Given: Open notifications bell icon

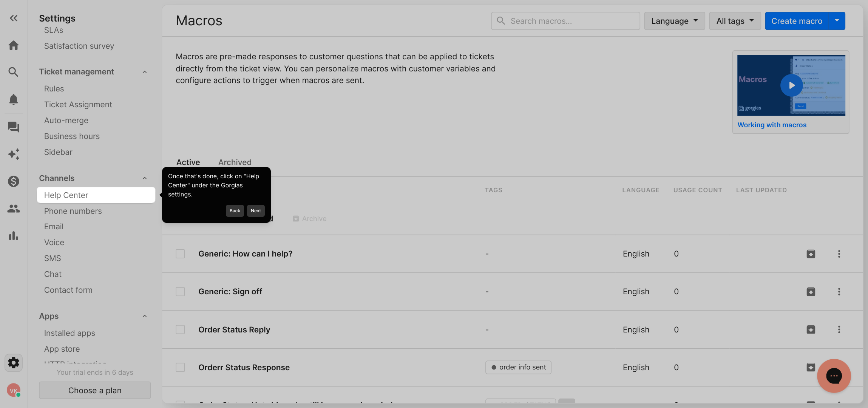Looking at the screenshot, I should [14, 99].
